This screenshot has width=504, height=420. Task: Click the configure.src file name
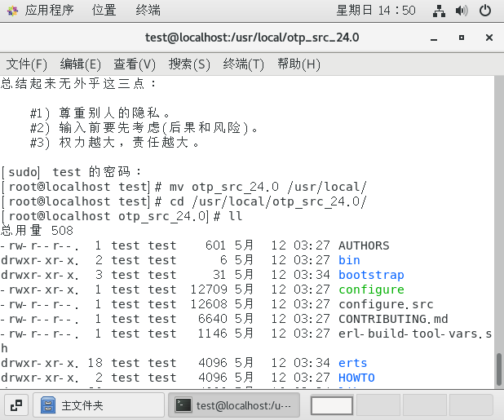tap(386, 304)
